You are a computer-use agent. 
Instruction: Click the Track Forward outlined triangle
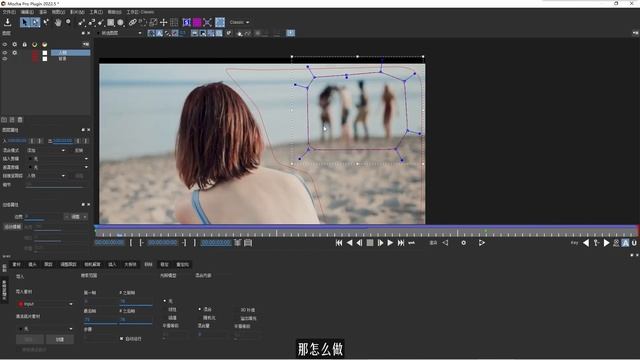tap(482, 243)
